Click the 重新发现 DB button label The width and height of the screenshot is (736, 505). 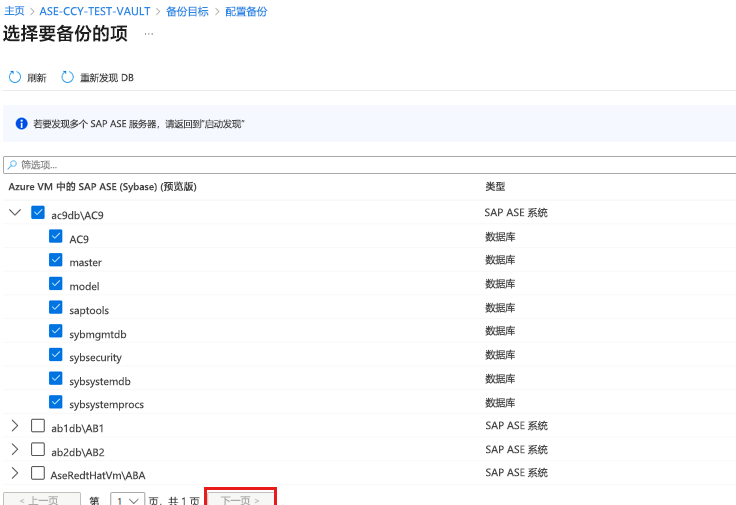107,77
